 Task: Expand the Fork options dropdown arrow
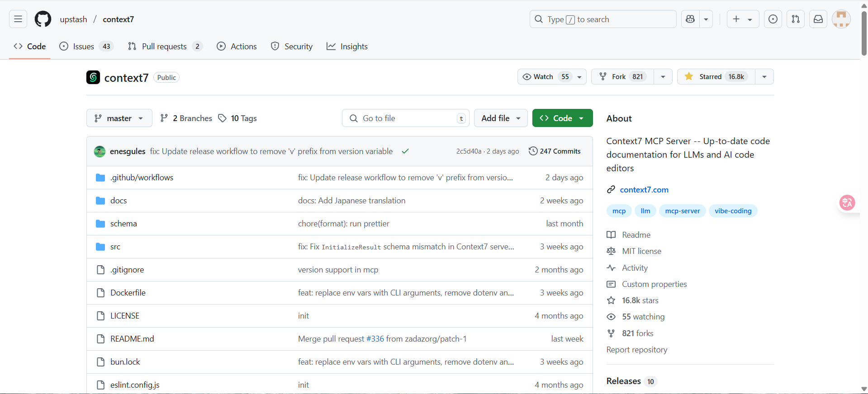pos(663,76)
